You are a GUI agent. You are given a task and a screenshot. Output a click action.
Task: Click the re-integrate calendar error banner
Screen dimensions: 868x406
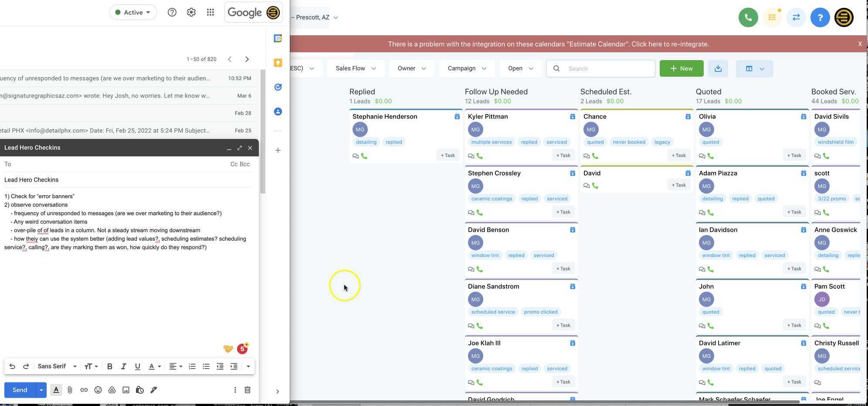click(549, 44)
